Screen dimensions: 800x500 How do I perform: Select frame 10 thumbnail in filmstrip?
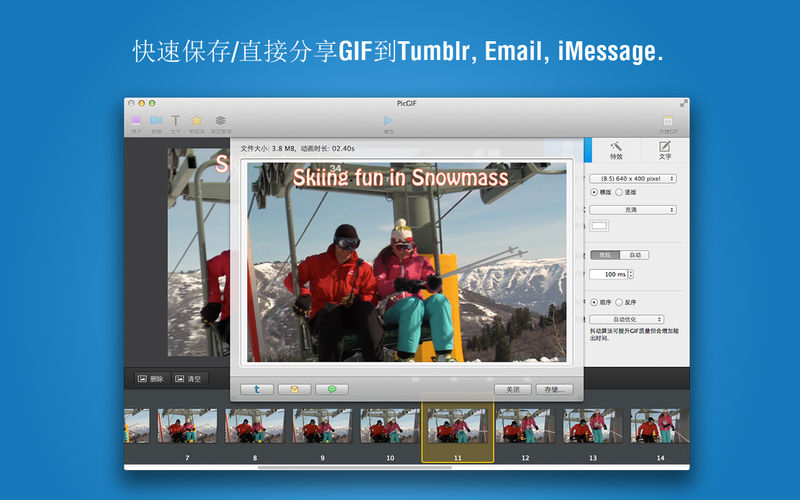pos(390,426)
